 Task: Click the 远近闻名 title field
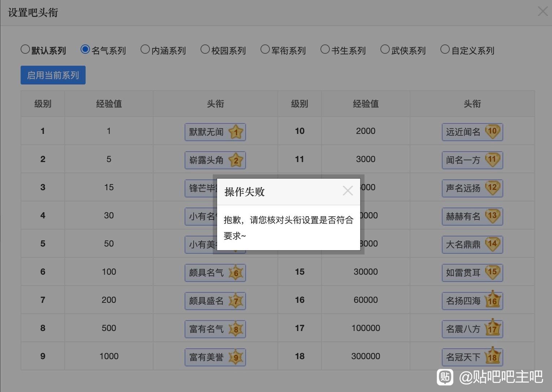463,132
